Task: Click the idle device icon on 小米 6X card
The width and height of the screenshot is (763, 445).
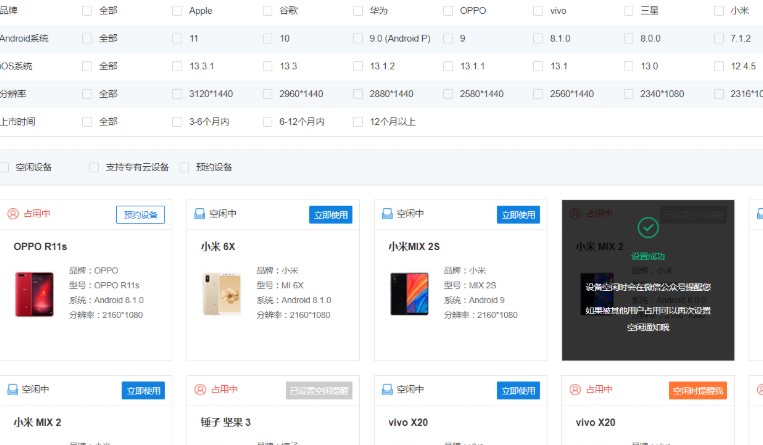Action: click(200, 213)
